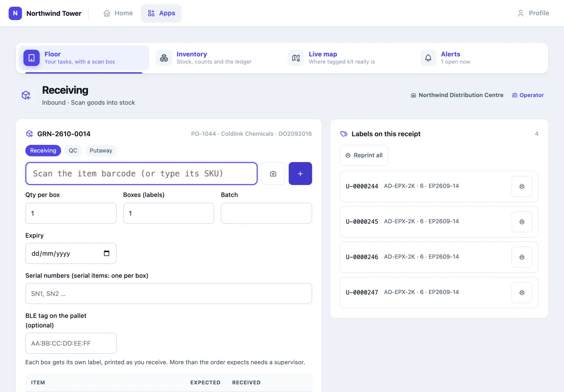
Task: Click the PO-1044 Coldlink Chemicals reference text
Action: click(x=251, y=134)
